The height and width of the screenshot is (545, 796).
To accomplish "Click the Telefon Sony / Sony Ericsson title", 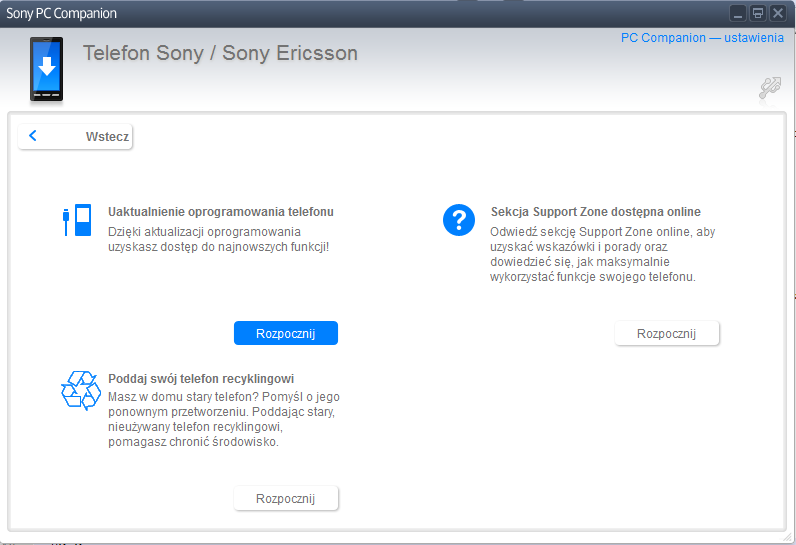I will coord(220,53).
